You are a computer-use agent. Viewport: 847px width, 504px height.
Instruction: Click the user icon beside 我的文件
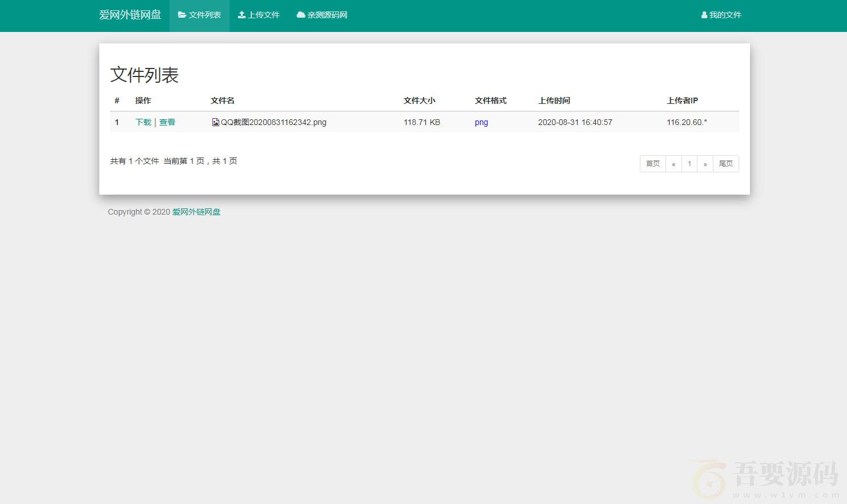704,15
